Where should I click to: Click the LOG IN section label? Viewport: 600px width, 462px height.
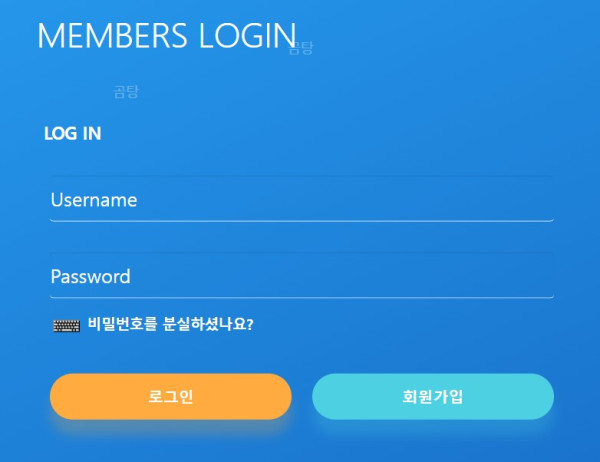[x=73, y=133]
